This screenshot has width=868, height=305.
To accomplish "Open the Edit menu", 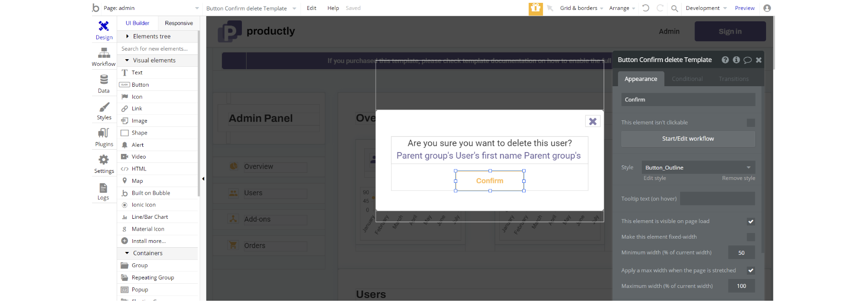I will 312,8.
